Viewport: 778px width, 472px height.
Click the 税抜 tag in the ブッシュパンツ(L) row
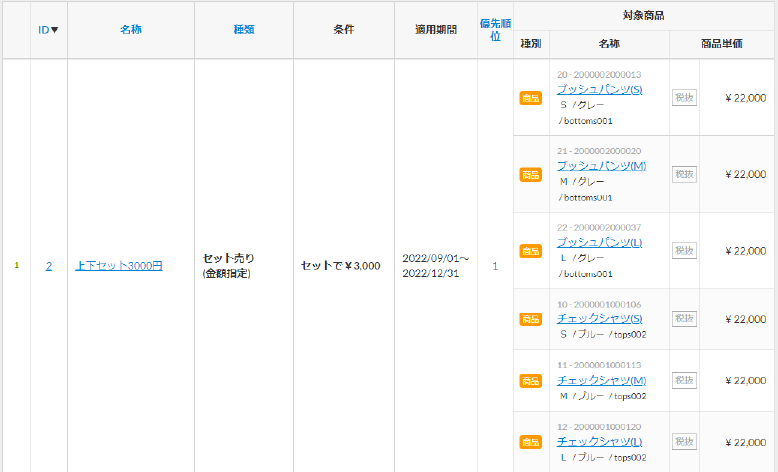(684, 251)
